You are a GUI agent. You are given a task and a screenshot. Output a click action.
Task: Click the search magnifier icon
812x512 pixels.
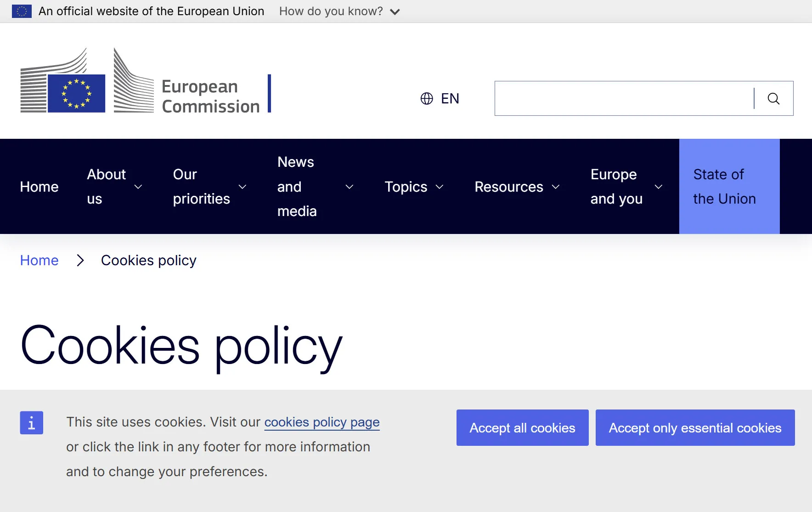point(774,98)
